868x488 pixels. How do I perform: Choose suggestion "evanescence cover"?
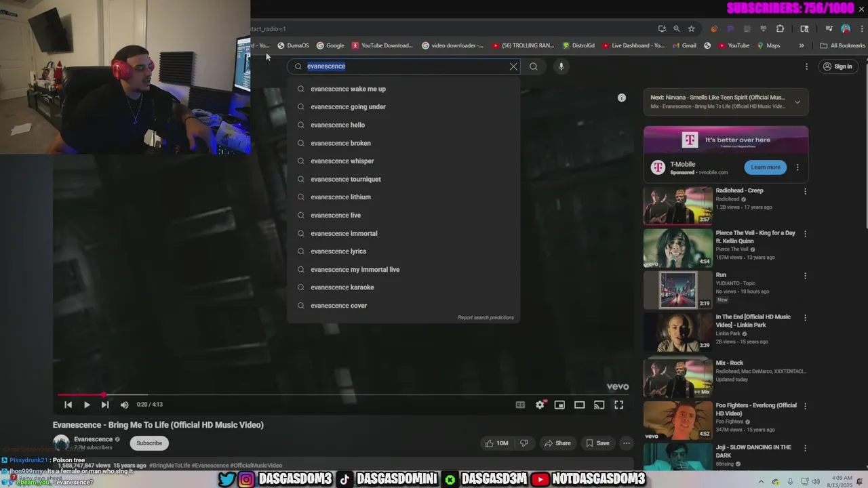(x=403, y=306)
